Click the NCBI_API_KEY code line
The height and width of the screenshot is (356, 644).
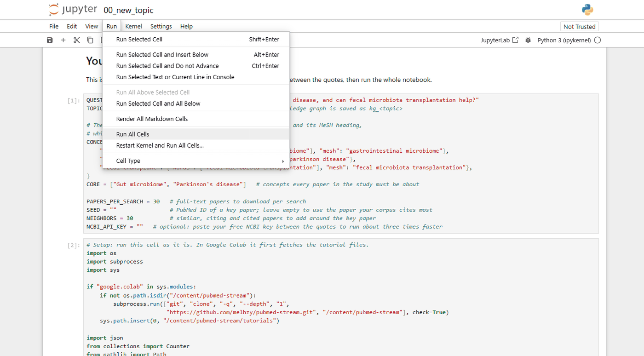point(264,227)
